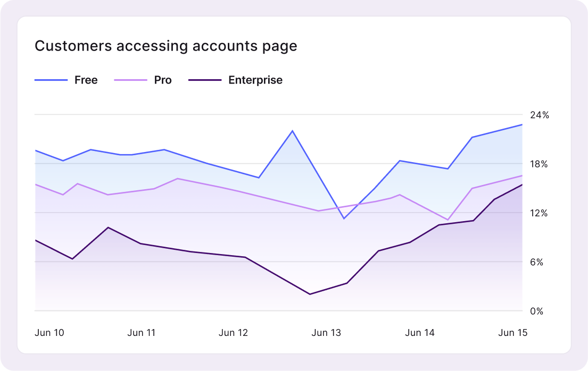The width and height of the screenshot is (588, 371).
Task: Select the Jun 11 x-axis label
Action: 142,333
